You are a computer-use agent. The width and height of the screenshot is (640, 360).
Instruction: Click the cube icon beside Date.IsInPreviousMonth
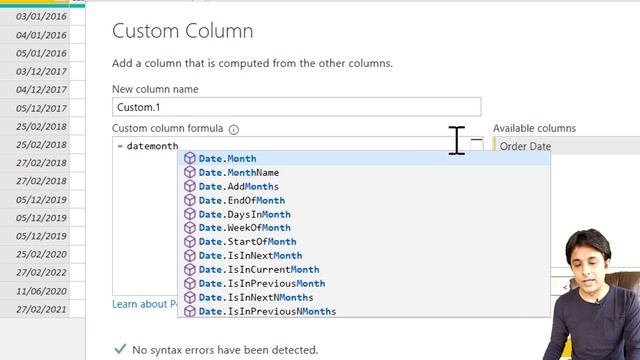pyautogui.click(x=190, y=283)
